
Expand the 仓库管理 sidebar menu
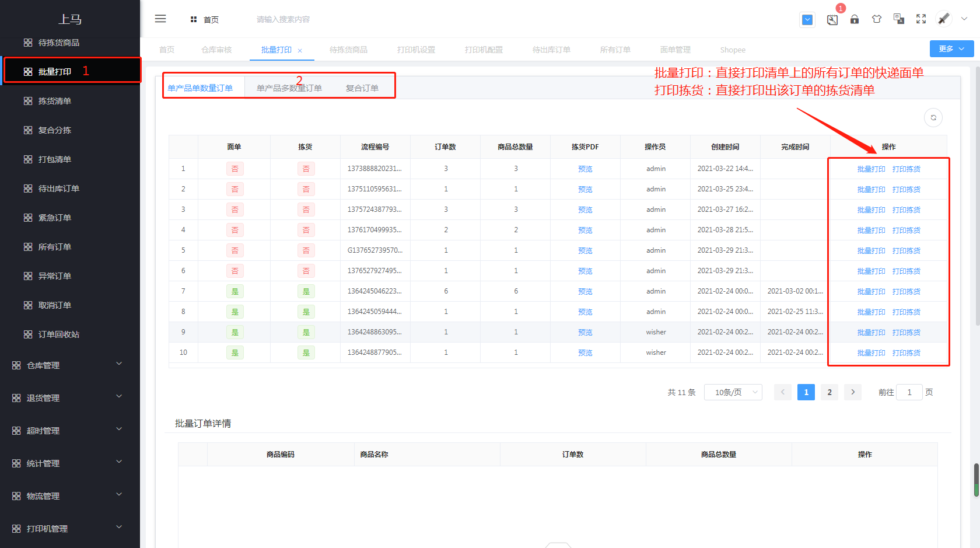point(119,364)
